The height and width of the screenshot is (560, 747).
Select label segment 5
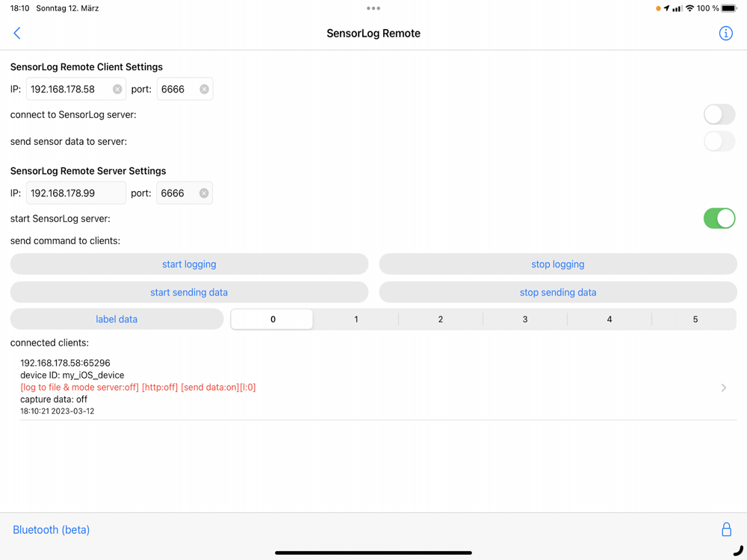click(x=695, y=319)
